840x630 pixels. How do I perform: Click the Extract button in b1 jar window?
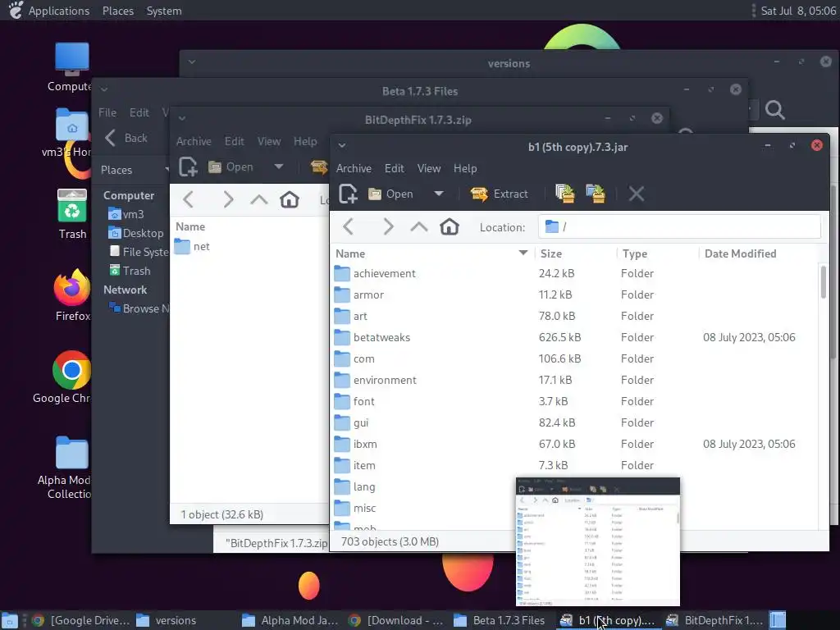tap(500, 194)
